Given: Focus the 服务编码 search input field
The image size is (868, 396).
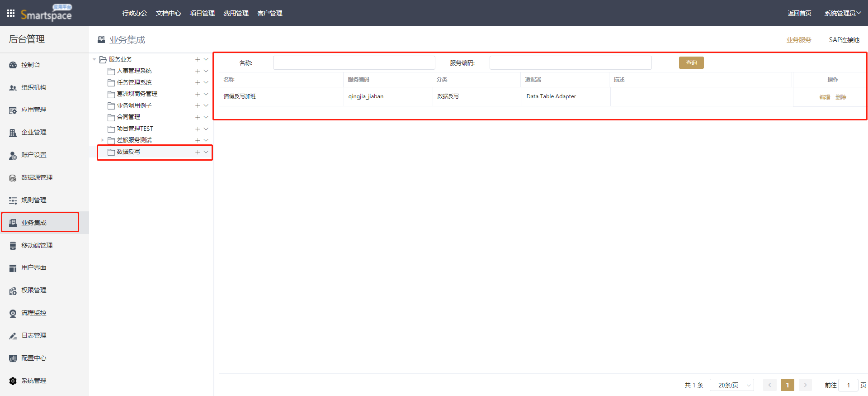Looking at the screenshot, I should coord(571,63).
